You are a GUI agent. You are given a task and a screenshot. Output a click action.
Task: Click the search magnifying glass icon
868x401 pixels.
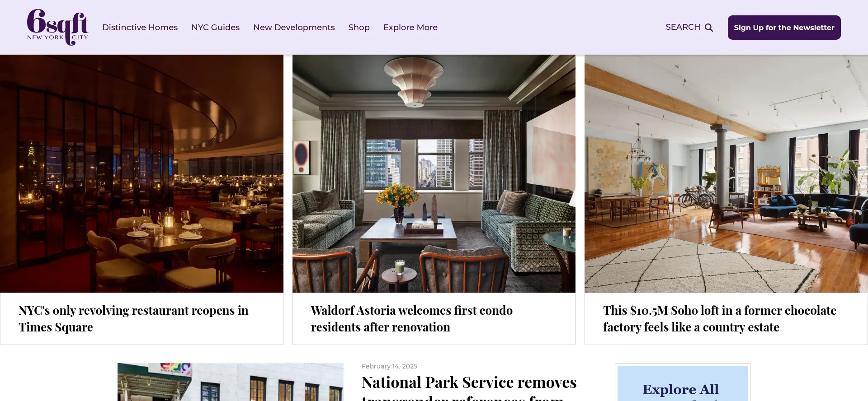point(709,28)
